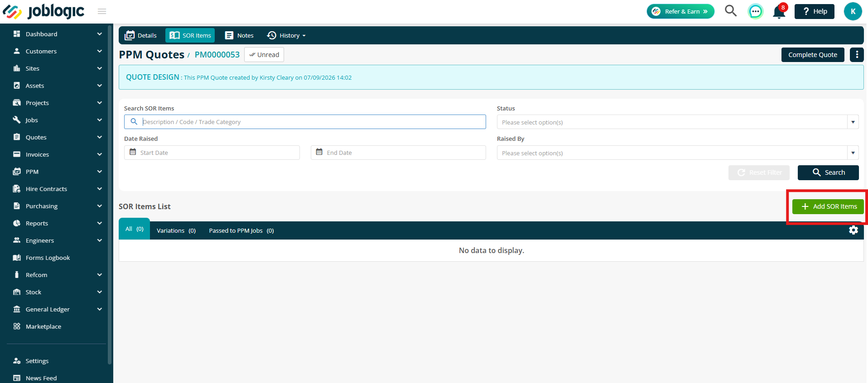Click the Sites building icon

click(17, 68)
